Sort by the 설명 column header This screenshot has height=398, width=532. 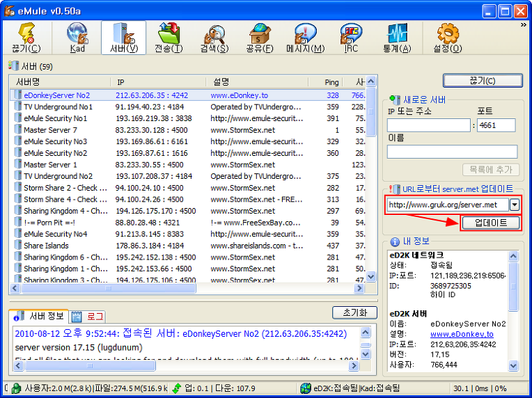(257, 82)
